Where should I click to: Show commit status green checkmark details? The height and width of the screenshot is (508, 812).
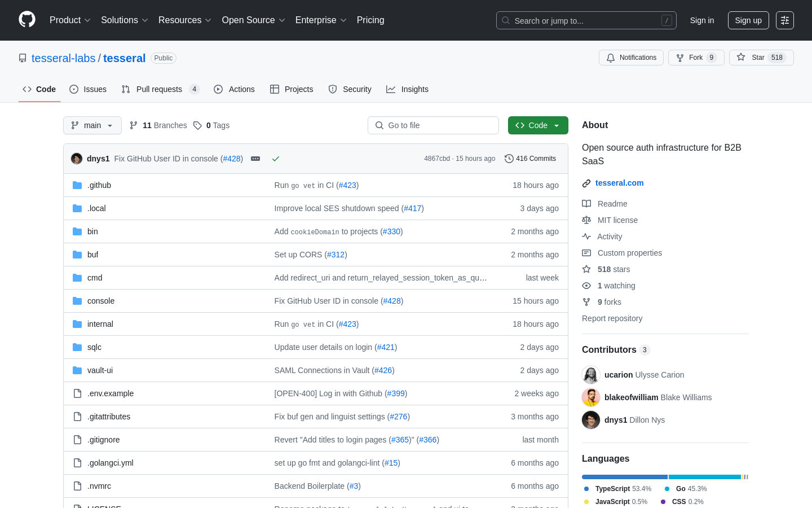click(x=276, y=159)
